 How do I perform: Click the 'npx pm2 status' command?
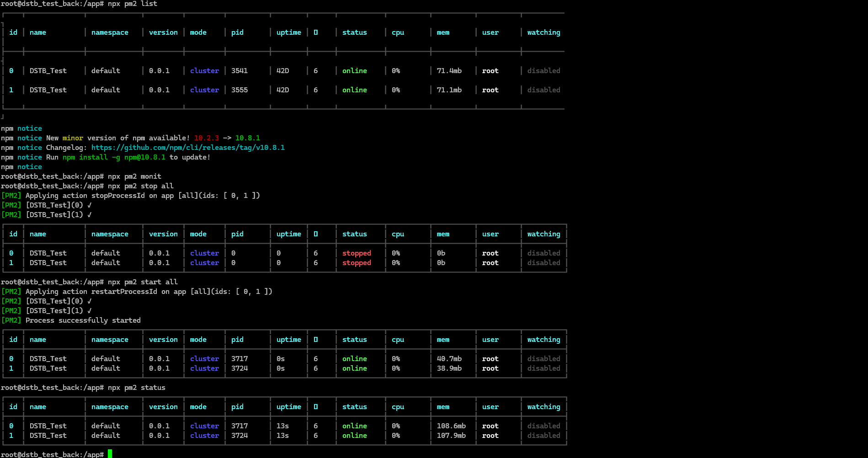pos(137,388)
